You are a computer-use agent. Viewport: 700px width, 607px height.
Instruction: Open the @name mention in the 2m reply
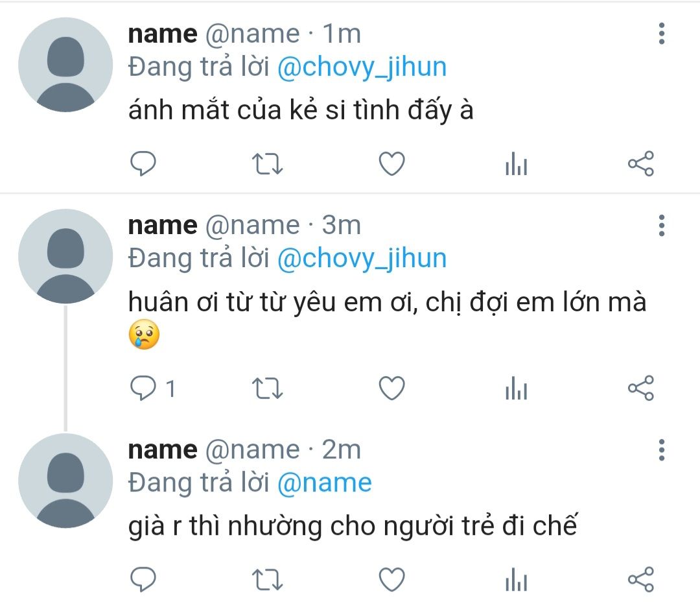click(324, 482)
